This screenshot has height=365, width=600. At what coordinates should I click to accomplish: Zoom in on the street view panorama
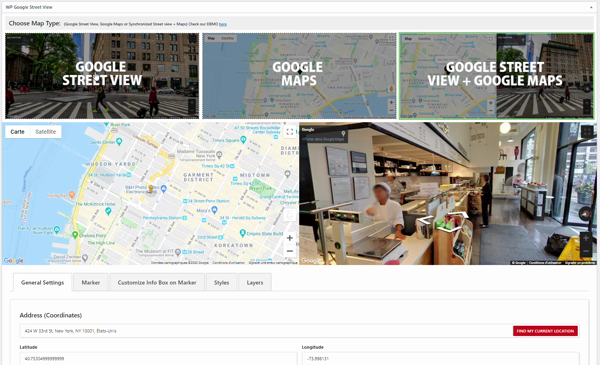(586, 238)
